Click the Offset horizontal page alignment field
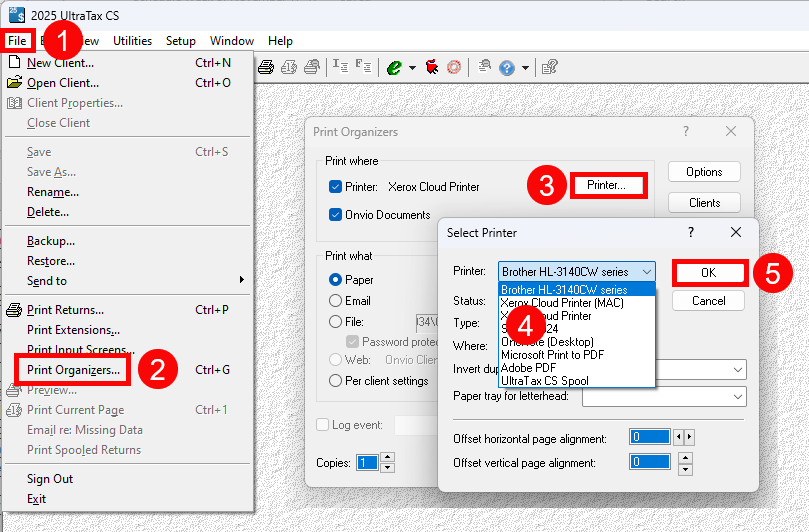This screenshot has height=532, width=809. pyautogui.click(x=649, y=437)
